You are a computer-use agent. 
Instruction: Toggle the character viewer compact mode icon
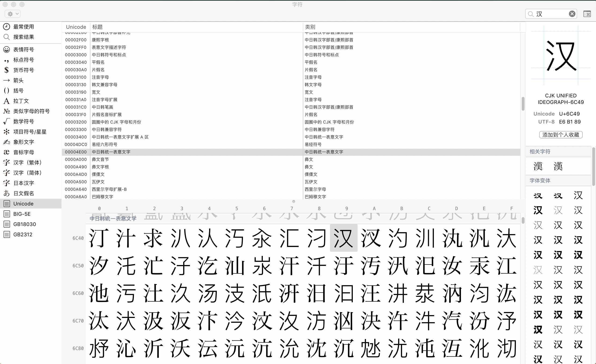(x=587, y=14)
